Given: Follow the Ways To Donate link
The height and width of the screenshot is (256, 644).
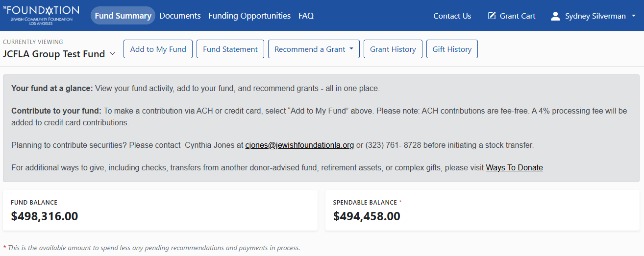Looking at the screenshot, I should click(x=514, y=167).
